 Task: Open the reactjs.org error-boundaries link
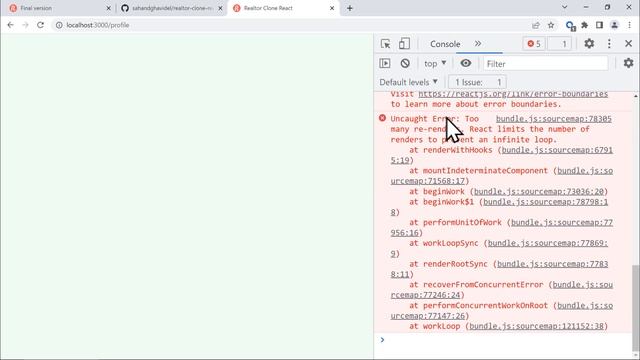513,94
